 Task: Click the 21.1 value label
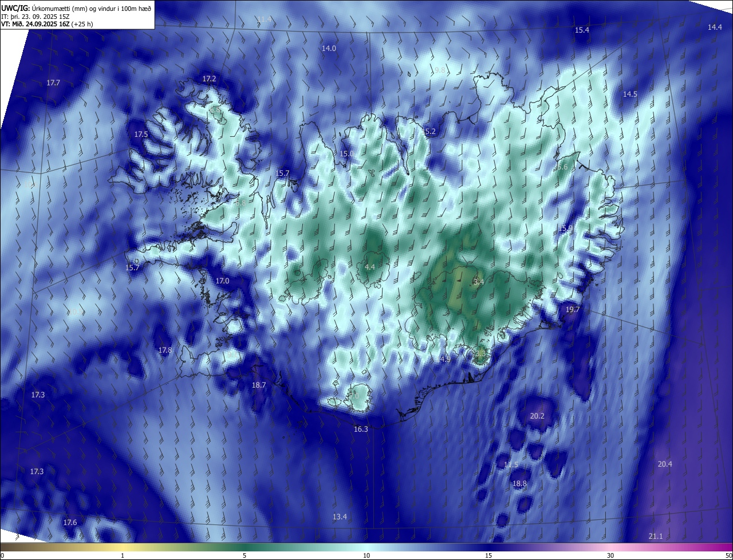656,536
